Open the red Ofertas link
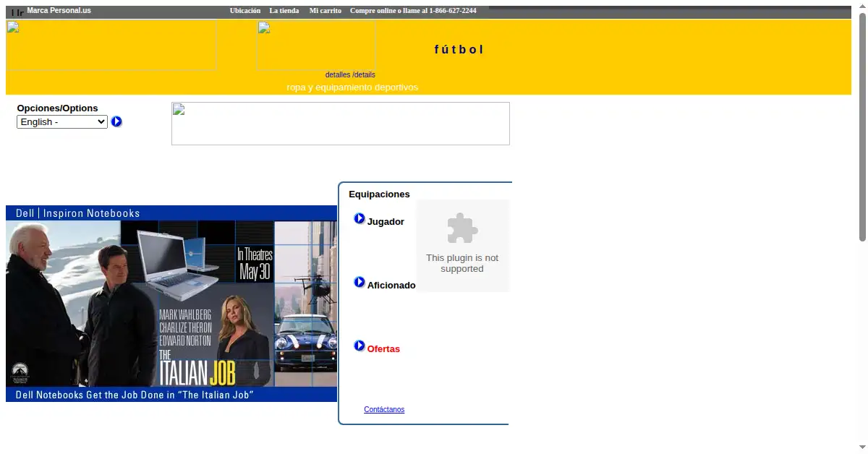This screenshot has width=868, height=454. tap(383, 349)
